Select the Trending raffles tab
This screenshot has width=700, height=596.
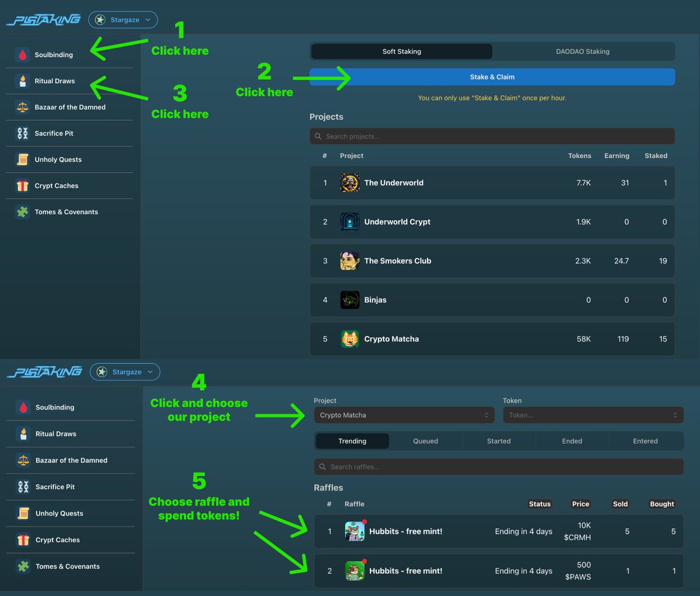(x=352, y=441)
